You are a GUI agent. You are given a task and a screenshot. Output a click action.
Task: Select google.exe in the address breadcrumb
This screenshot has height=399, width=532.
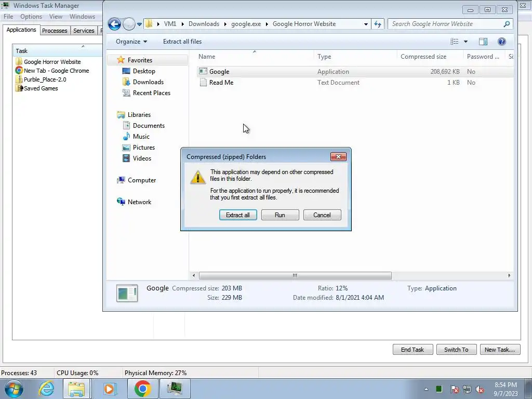pyautogui.click(x=246, y=24)
